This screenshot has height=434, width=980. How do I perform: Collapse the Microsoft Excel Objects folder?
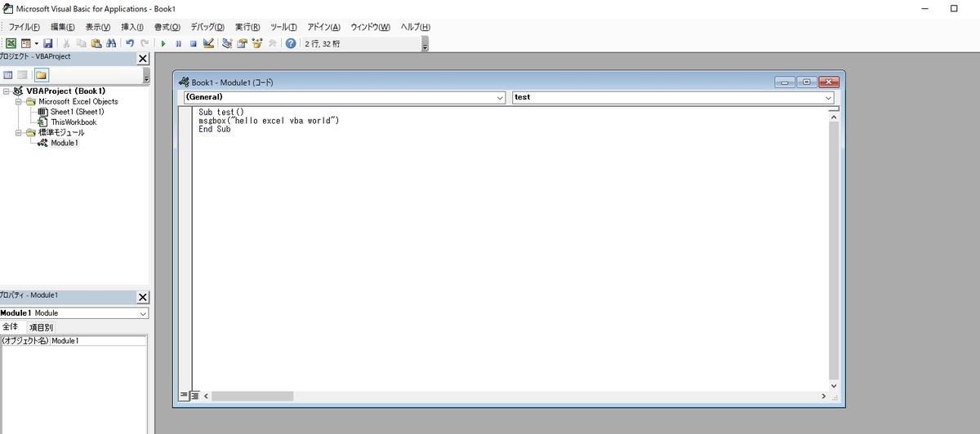[18, 101]
